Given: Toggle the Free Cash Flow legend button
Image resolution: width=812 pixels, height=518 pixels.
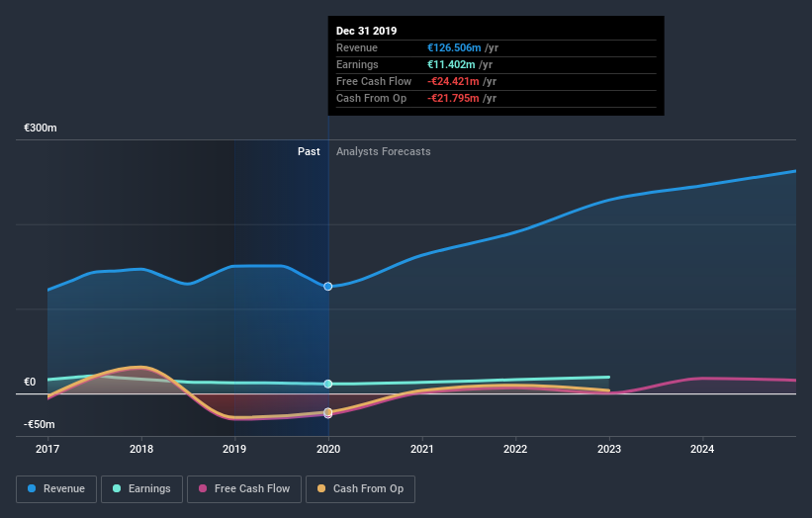Looking at the screenshot, I should point(244,489).
